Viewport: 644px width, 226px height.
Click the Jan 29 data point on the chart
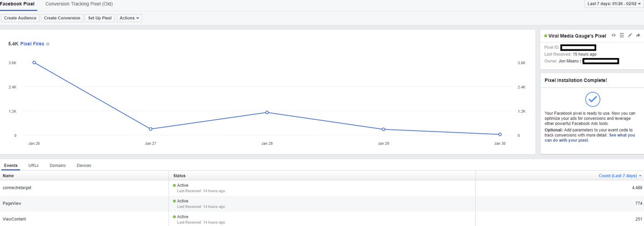click(x=383, y=129)
